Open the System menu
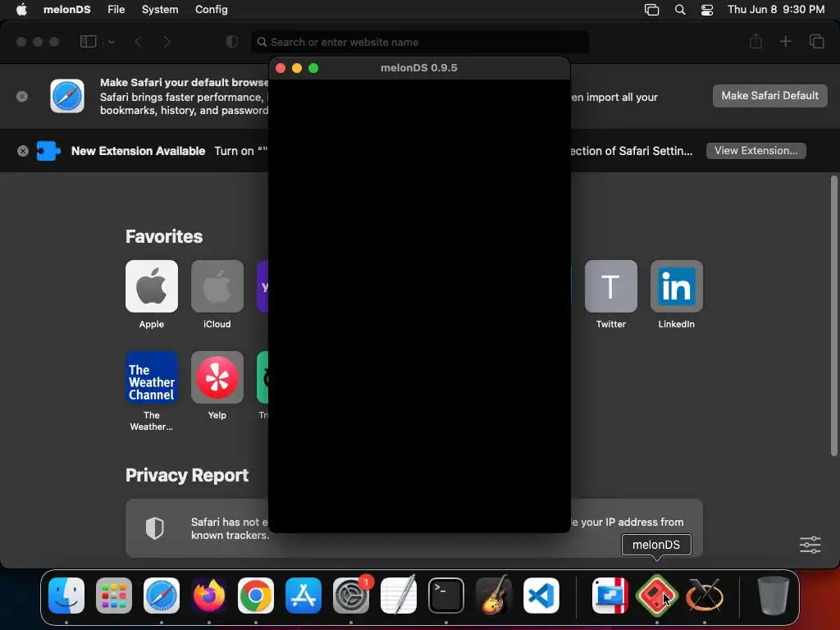 point(160,10)
